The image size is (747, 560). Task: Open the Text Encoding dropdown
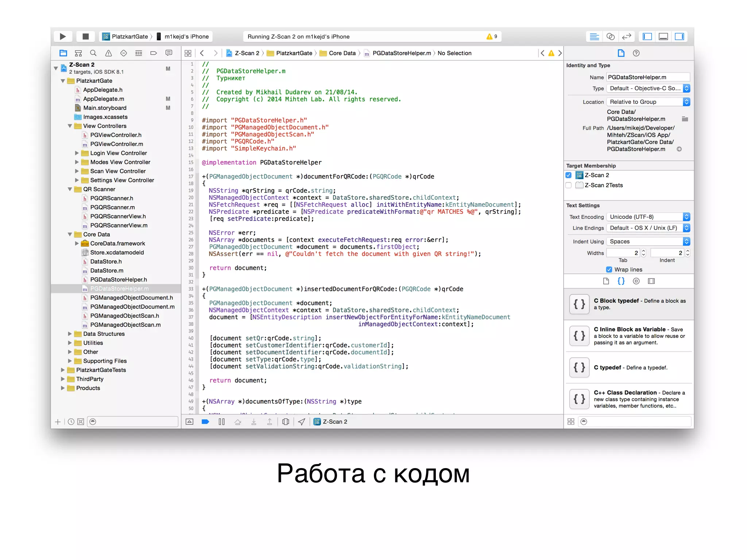(648, 217)
